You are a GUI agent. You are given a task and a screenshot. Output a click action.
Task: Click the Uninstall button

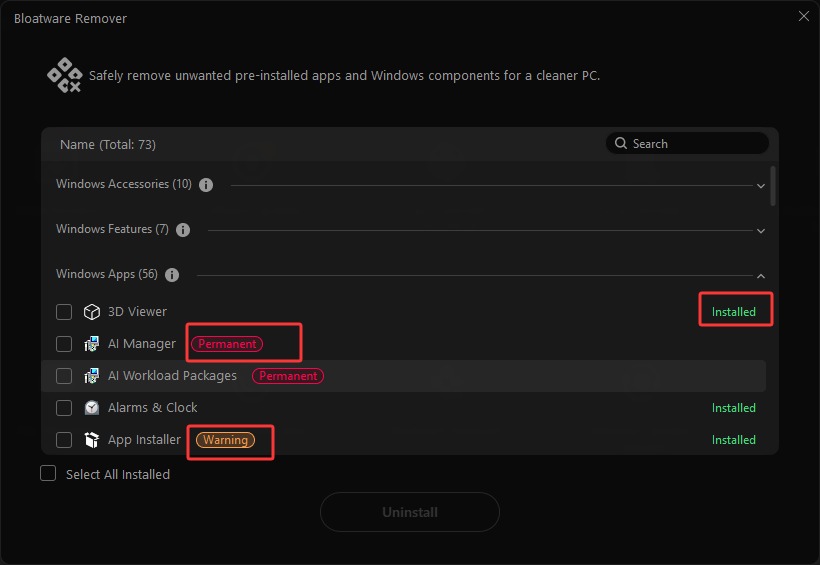[409, 512]
